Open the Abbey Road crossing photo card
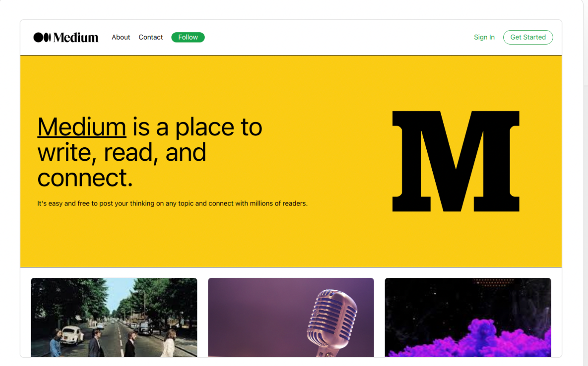 [x=114, y=317]
